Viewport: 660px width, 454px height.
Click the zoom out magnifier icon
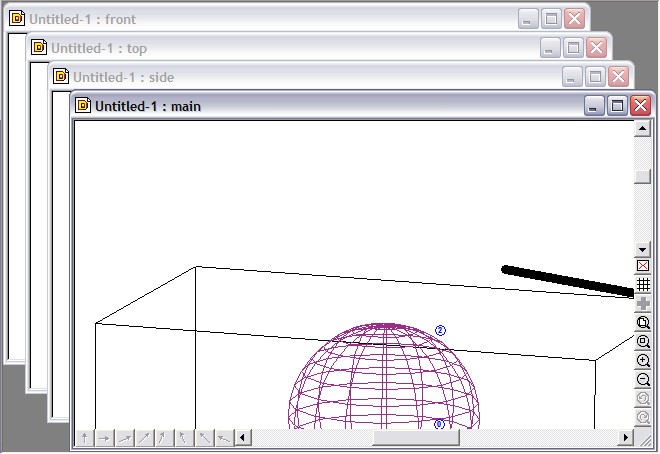click(643, 380)
